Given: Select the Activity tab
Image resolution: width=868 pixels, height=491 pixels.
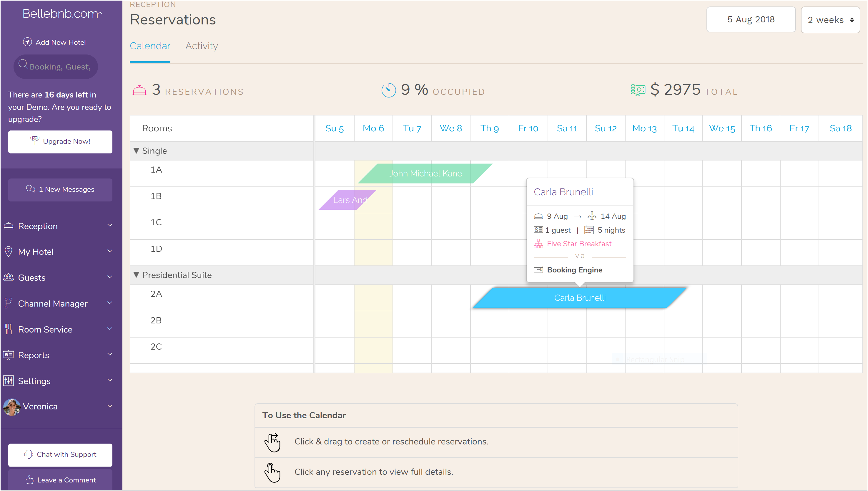Looking at the screenshot, I should coord(201,47).
